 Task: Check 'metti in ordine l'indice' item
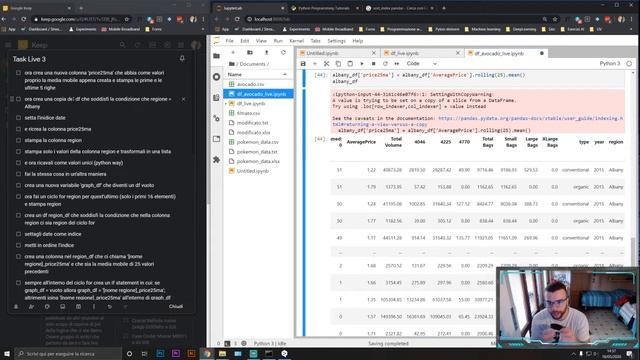[x=18, y=245]
